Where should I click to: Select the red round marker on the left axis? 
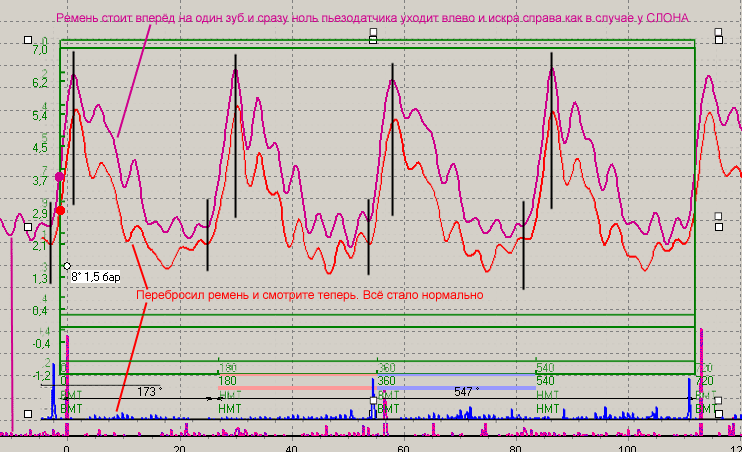(x=60, y=210)
